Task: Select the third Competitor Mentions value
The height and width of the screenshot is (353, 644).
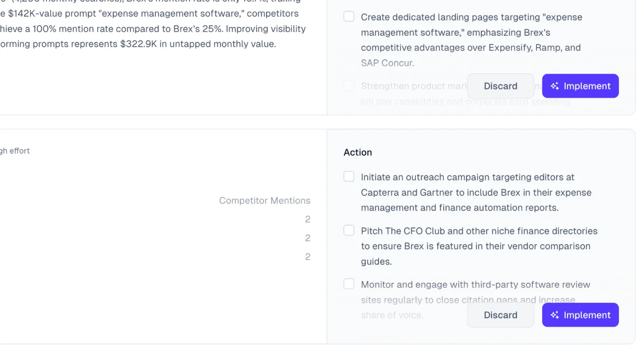Action: tap(307, 257)
